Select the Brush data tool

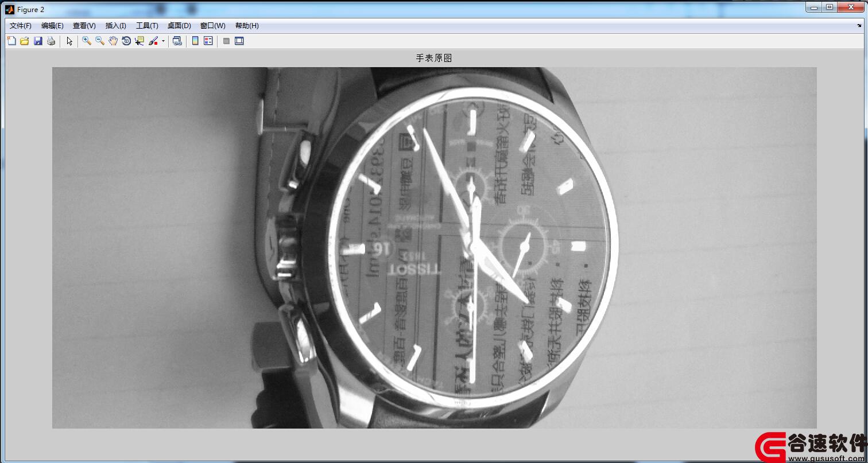point(153,41)
